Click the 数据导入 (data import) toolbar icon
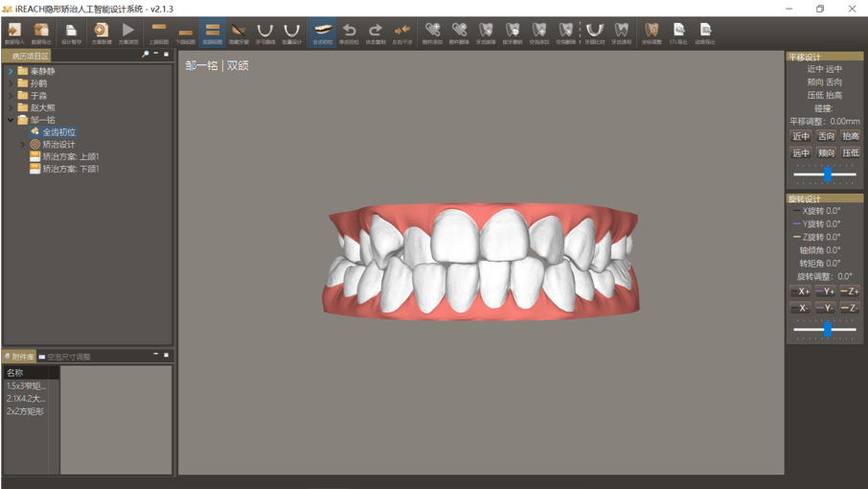The image size is (868, 489). pyautogui.click(x=13, y=33)
